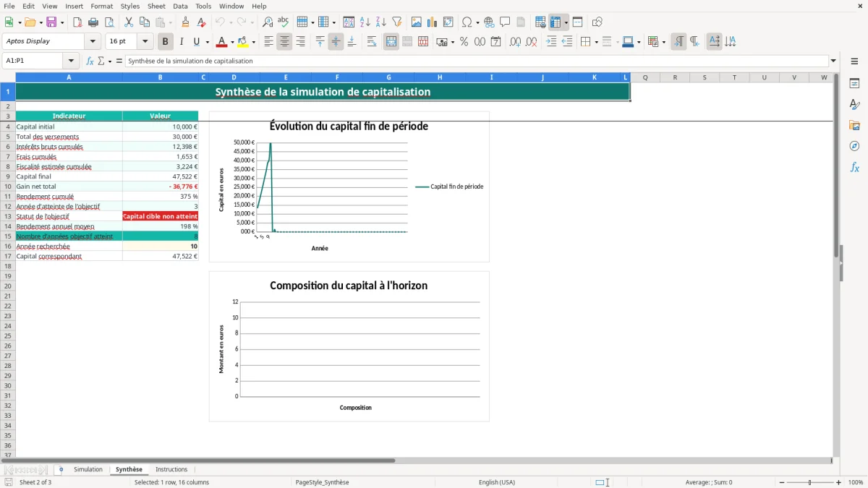Insert a chart
The width and height of the screenshot is (868, 488).
tap(433, 22)
